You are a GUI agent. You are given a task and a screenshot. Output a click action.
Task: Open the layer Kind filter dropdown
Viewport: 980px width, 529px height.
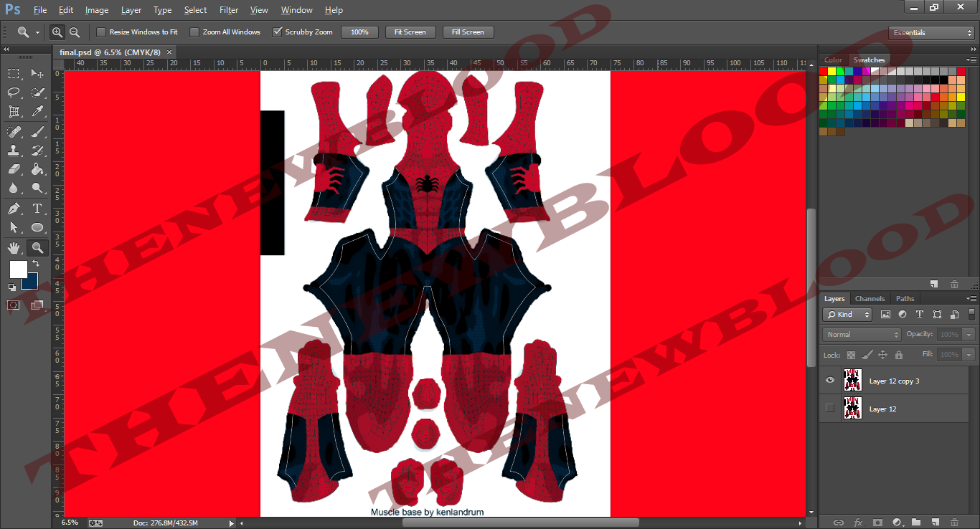pos(847,315)
